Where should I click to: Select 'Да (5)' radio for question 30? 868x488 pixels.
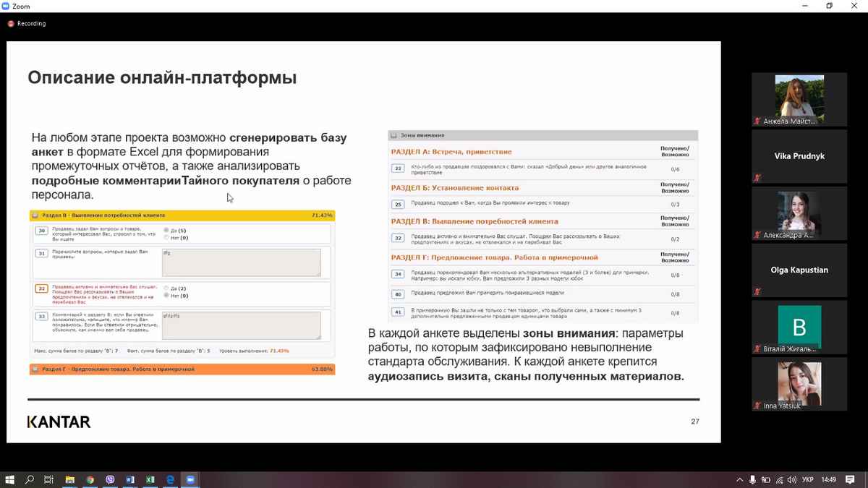pyautogui.click(x=166, y=231)
